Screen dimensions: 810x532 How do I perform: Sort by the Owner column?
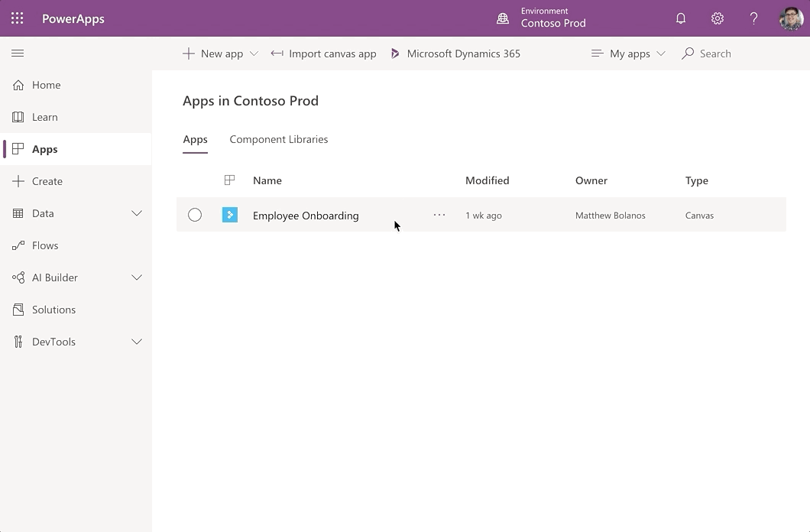pos(591,180)
